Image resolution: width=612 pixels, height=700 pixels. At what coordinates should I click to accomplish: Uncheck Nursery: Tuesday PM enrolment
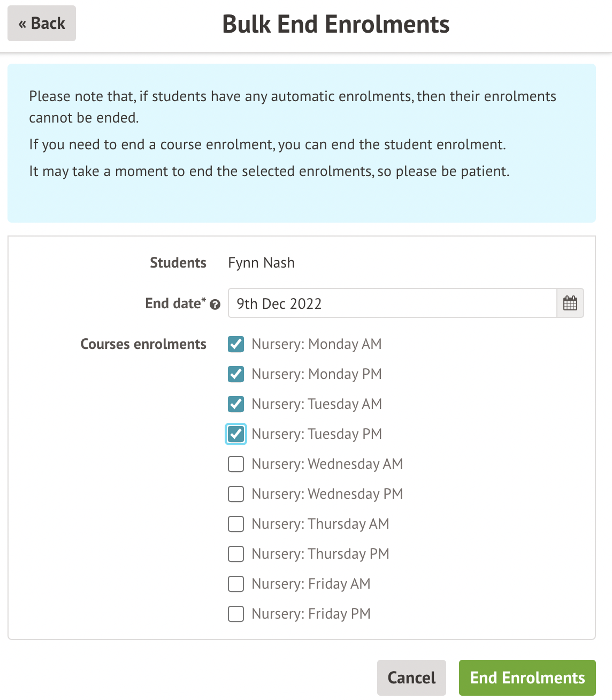(x=236, y=434)
